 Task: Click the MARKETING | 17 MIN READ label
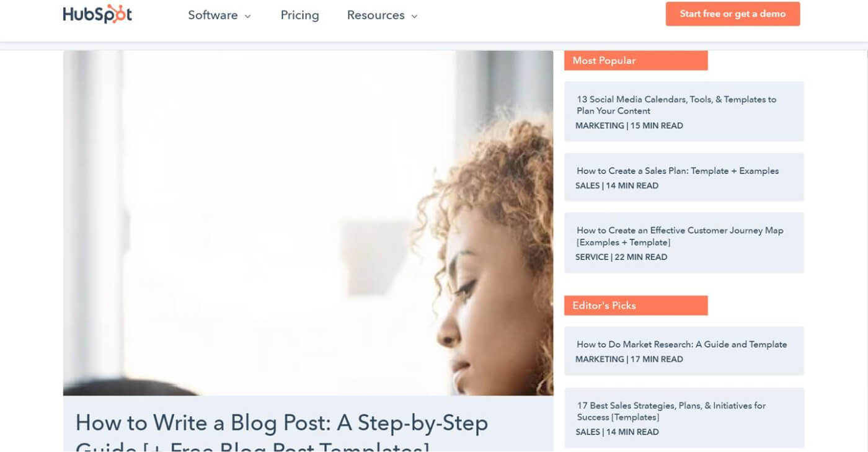[x=629, y=359]
